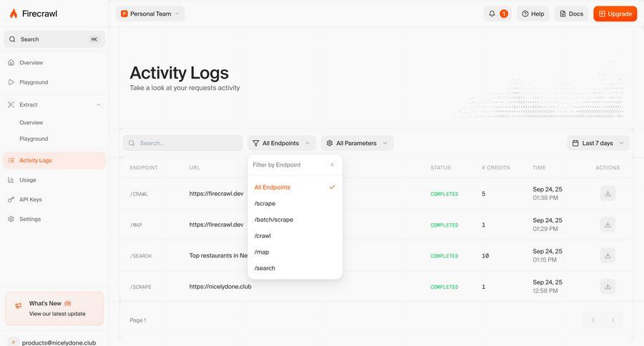This screenshot has height=346, width=644.
Task: Close the Filter by Endpoint popup
Action: click(x=332, y=164)
